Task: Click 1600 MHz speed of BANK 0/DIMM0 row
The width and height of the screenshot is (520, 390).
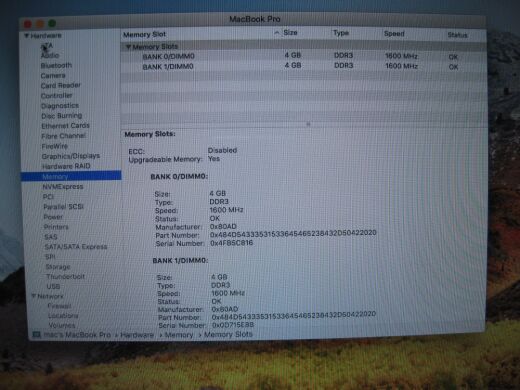Action: [x=401, y=56]
